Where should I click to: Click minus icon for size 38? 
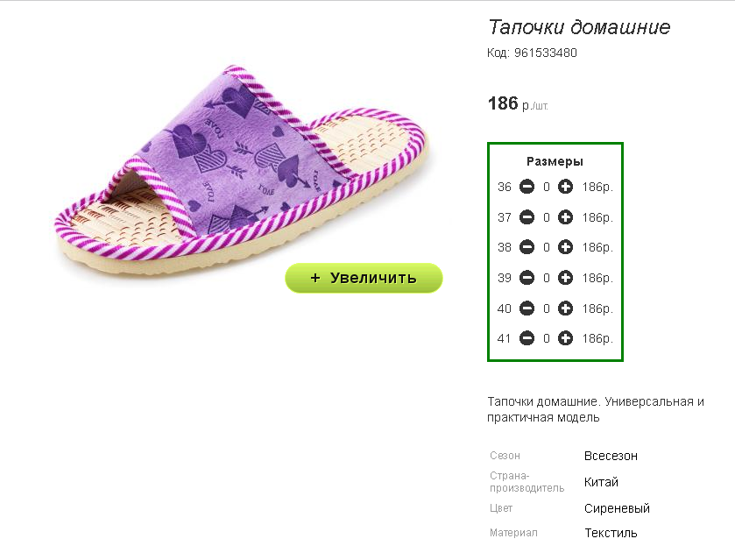[x=527, y=247]
